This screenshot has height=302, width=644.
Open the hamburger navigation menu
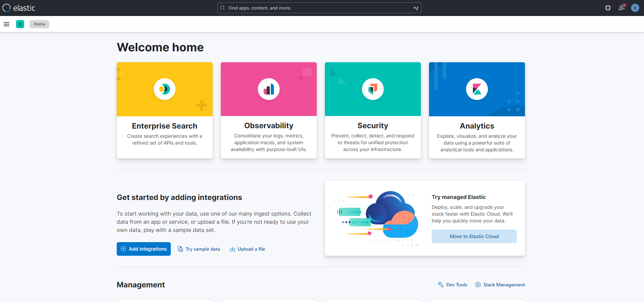6,24
